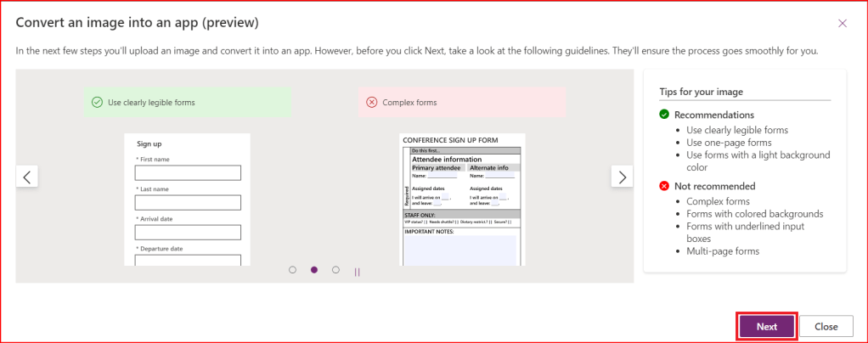Click the Sign up sample form image
Image resolution: width=868 pixels, height=343 pixels.
point(187,200)
